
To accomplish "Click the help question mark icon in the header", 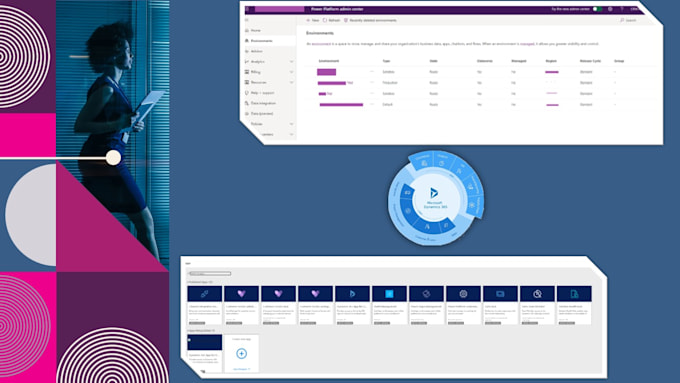I will point(621,9).
